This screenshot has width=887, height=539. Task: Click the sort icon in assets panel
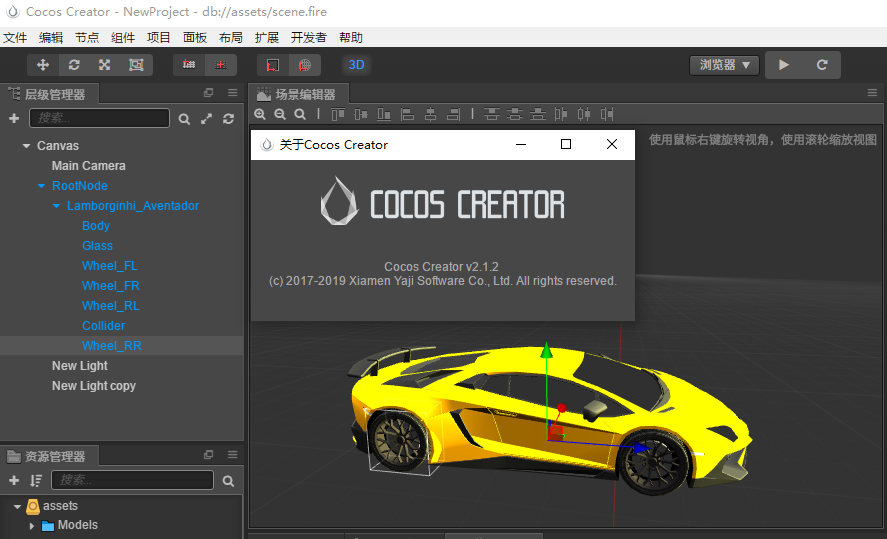pos(36,481)
